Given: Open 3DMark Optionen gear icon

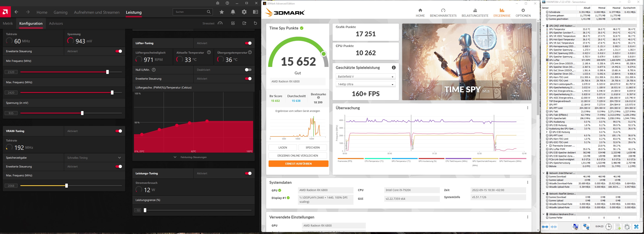Looking at the screenshot, I should point(523,10).
